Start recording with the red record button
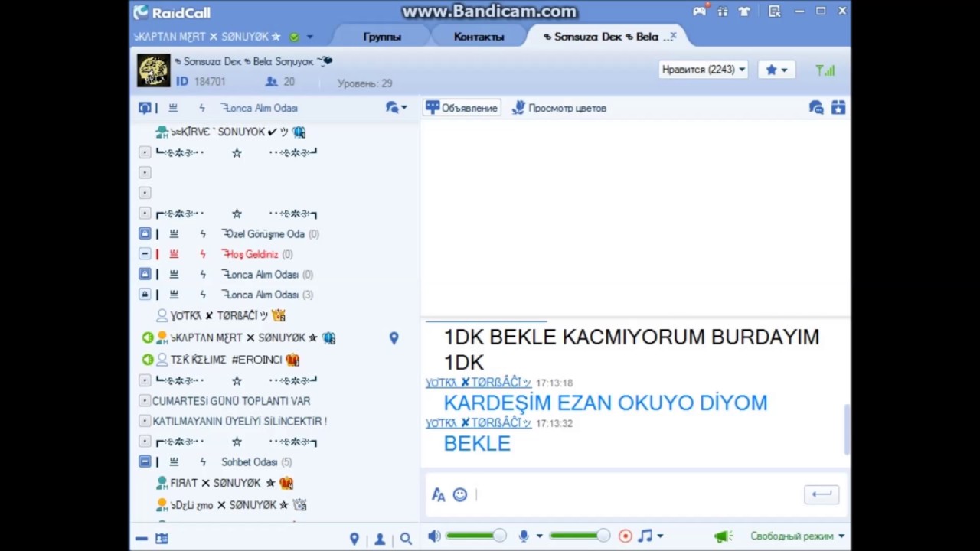Screen dimensions: 980x551 point(626,536)
